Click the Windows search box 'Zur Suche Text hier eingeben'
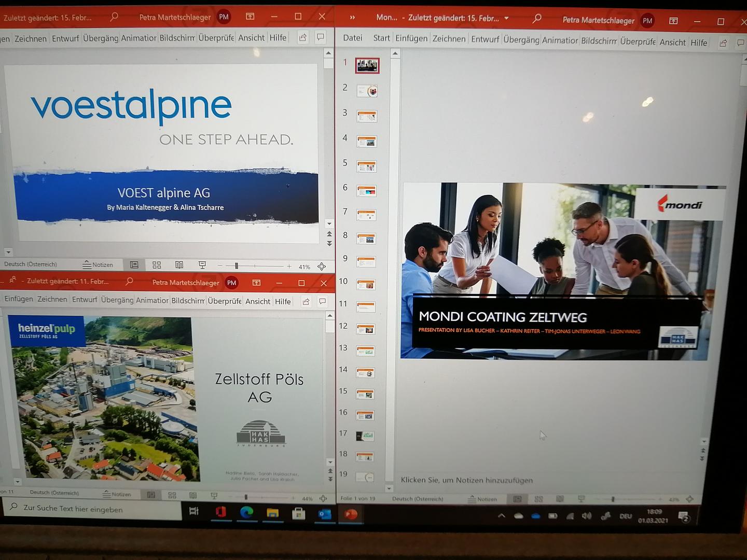 click(x=92, y=508)
